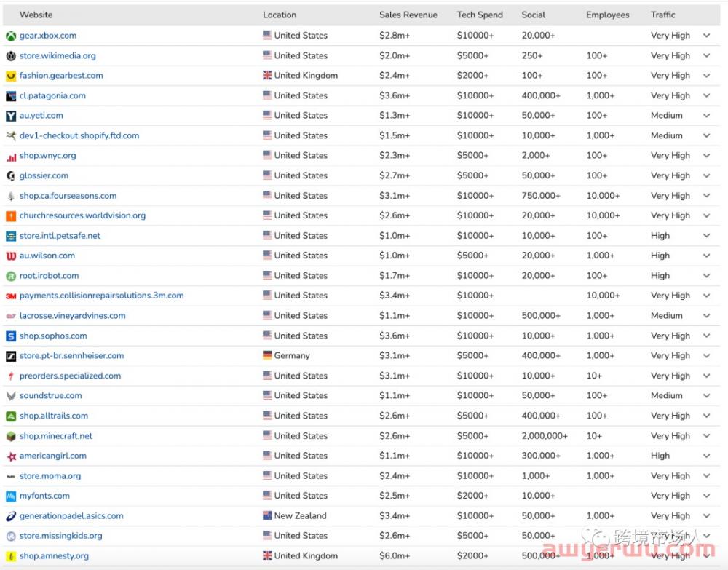Click the World Vision favicon beside churchresources.worldvision.org
This screenshot has width=728, height=570.
click(11, 215)
